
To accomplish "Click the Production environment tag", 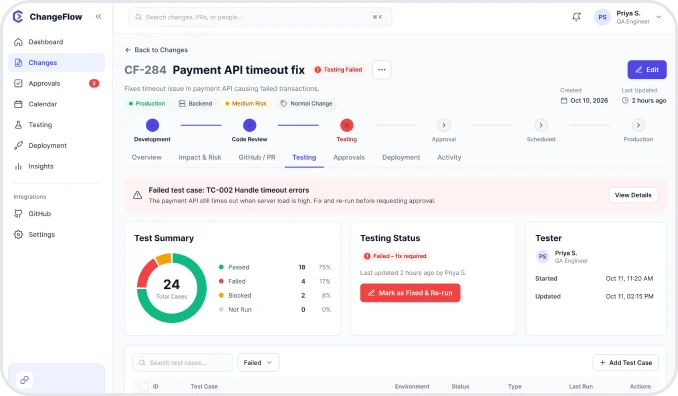I will (147, 104).
